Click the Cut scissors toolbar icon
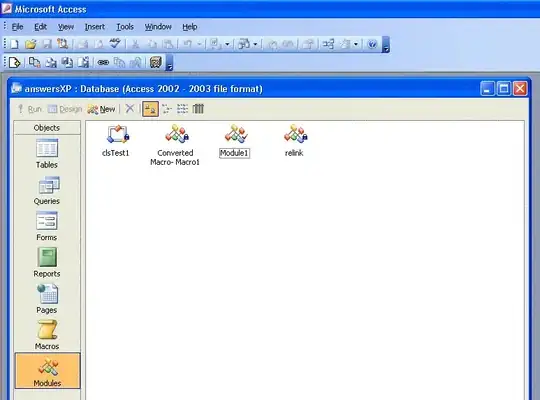 (x=136, y=44)
